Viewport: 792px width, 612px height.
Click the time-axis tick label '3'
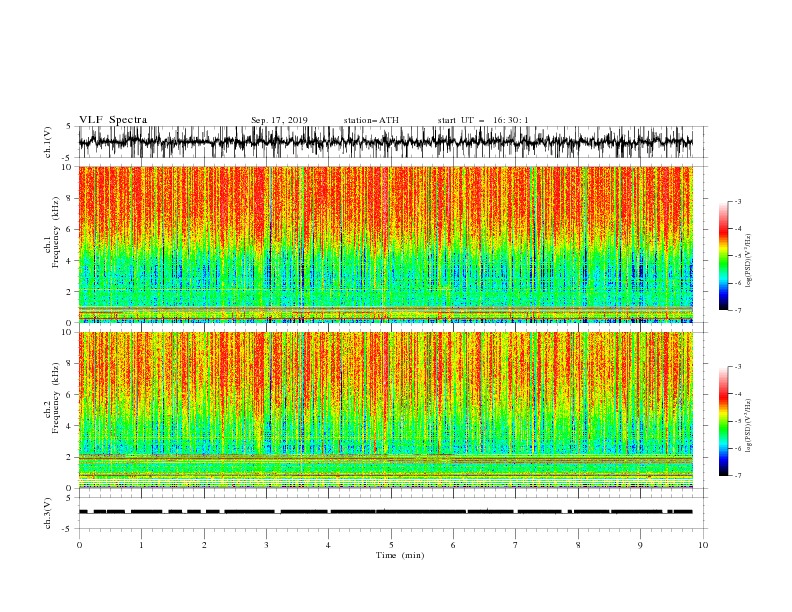tap(266, 545)
